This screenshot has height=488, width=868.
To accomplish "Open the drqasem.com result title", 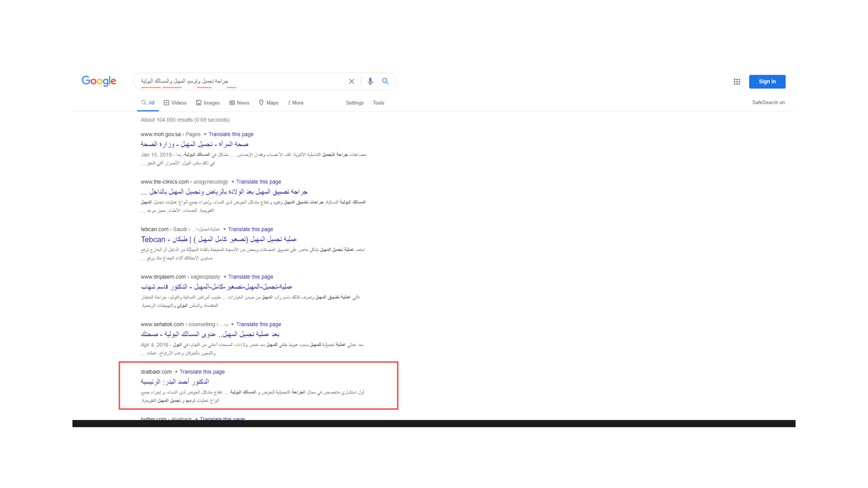I will pos(216,287).
